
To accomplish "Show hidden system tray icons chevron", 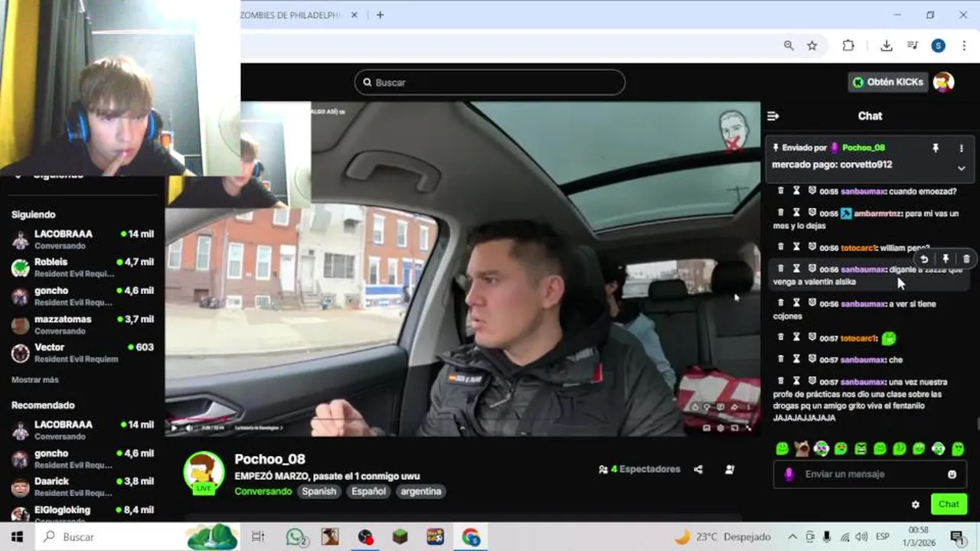I will (792, 536).
